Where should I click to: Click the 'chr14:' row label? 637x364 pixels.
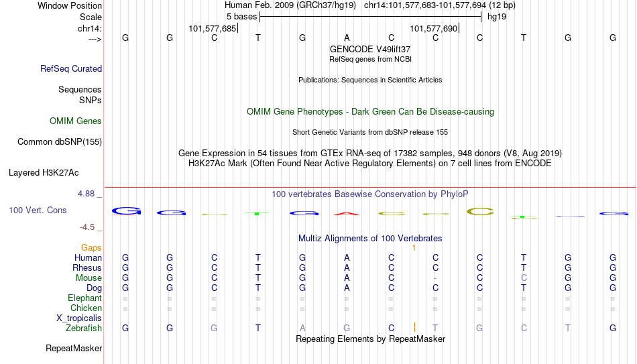90,28
